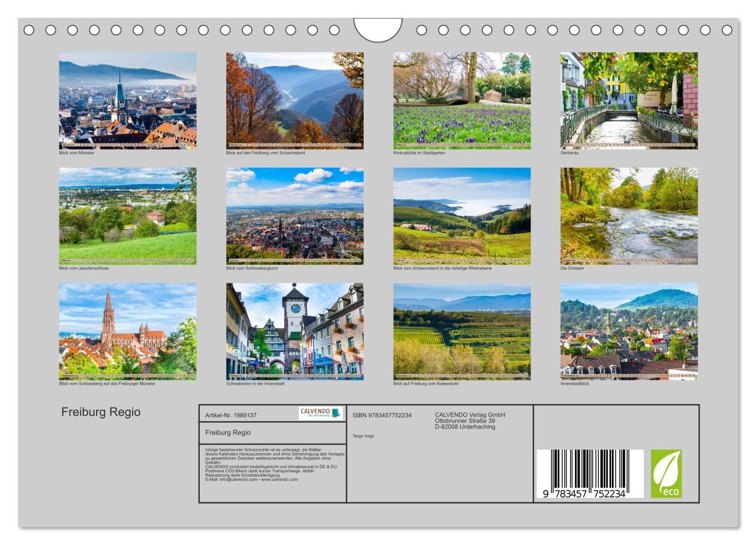
Task: Select the Schwabentor in der Innenstadt photo
Action: (x=295, y=331)
